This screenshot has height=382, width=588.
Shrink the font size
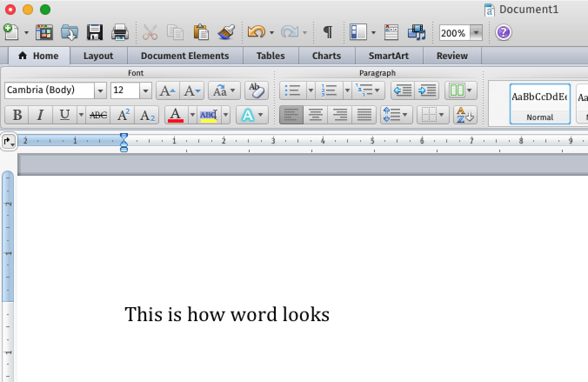tap(192, 90)
